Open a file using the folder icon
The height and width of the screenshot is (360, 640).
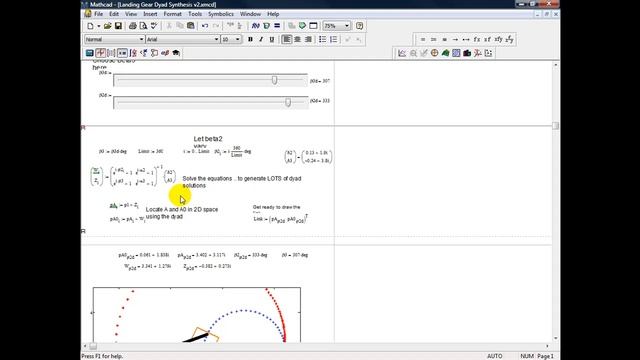(107, 26)
